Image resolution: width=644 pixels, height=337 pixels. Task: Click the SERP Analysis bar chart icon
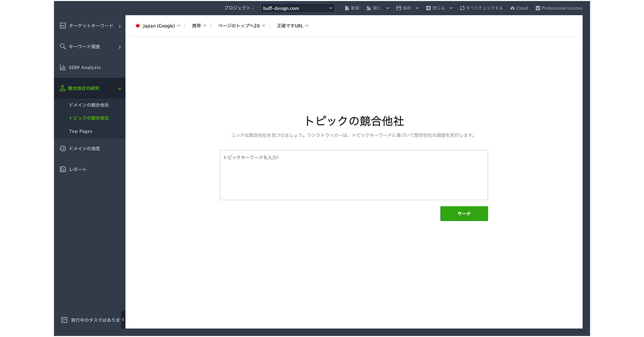(x=63, y=67)
